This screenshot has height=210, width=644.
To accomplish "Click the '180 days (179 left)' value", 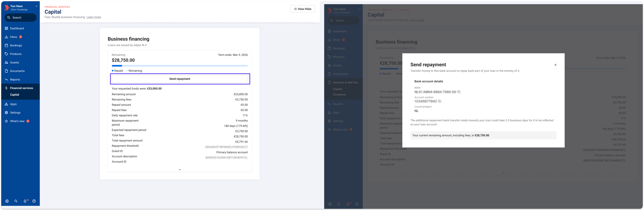I will pos(236,126).
